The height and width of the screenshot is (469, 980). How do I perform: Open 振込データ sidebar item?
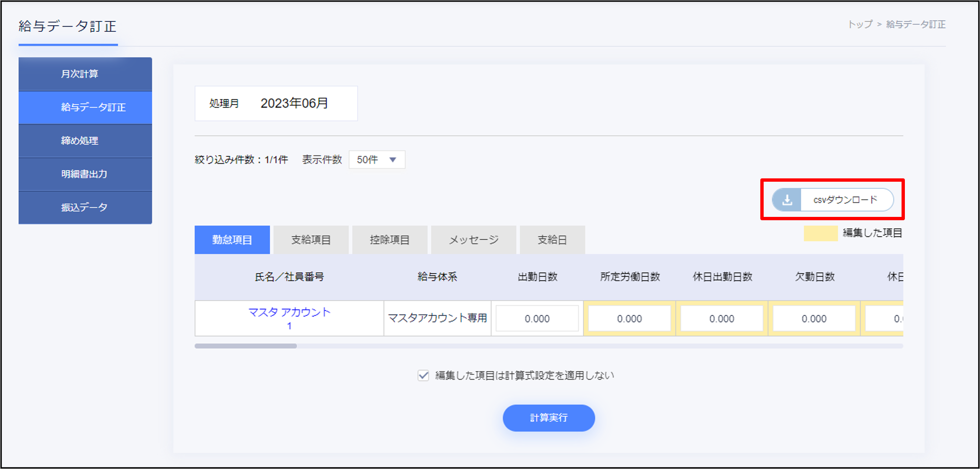85,207
